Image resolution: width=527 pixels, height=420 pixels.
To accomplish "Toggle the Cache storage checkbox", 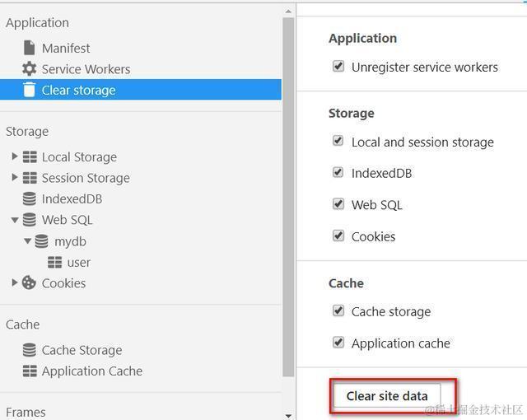I will 338,310.
